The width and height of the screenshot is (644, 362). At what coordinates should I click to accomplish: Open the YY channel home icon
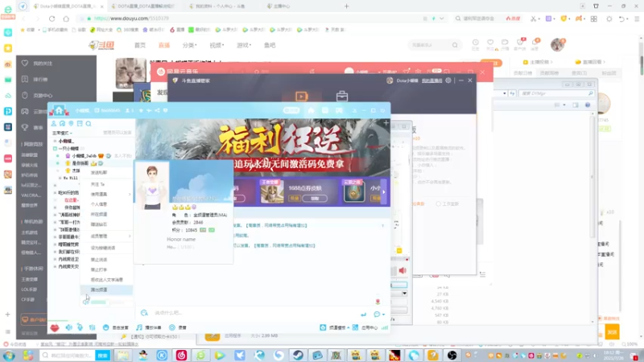click(59, 110)
